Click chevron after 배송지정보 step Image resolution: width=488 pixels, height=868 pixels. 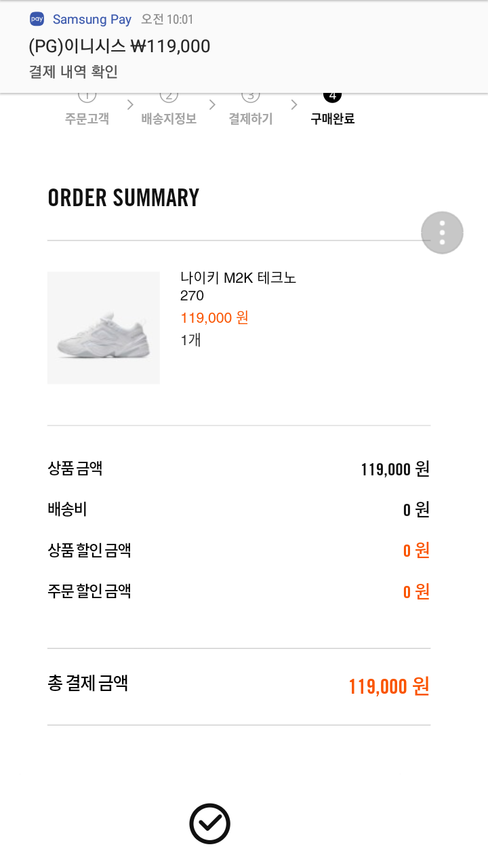point(212,104)
